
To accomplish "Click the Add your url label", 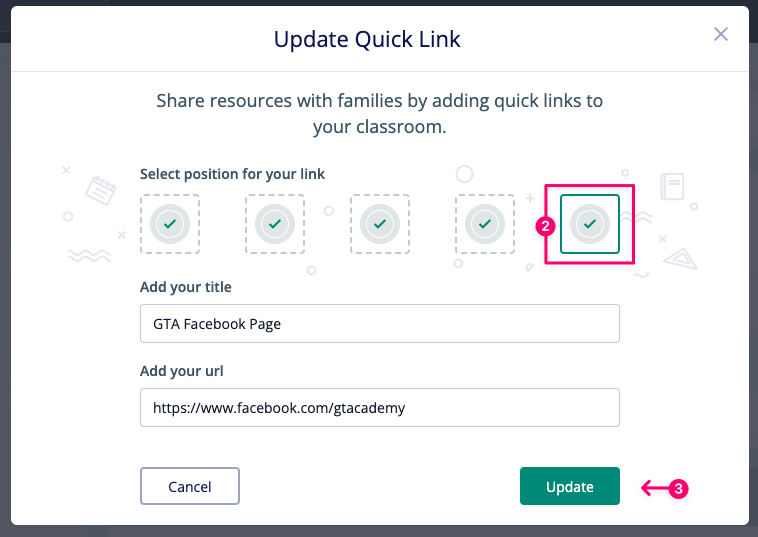I will point(181,371).
